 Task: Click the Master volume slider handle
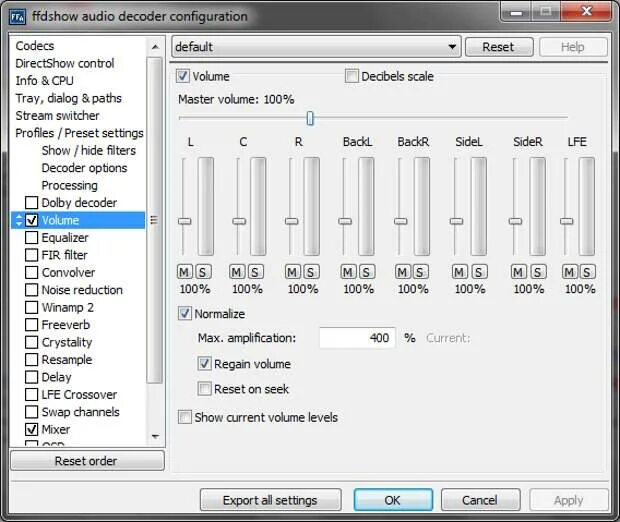click(x=310, y=118)
